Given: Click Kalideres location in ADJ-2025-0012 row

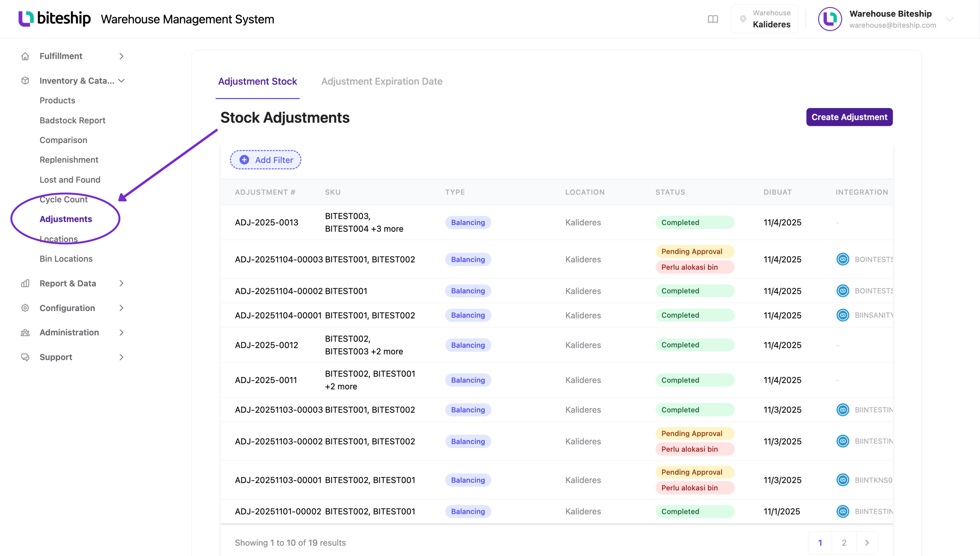Looking at the screenshot, I should [583, 345].
